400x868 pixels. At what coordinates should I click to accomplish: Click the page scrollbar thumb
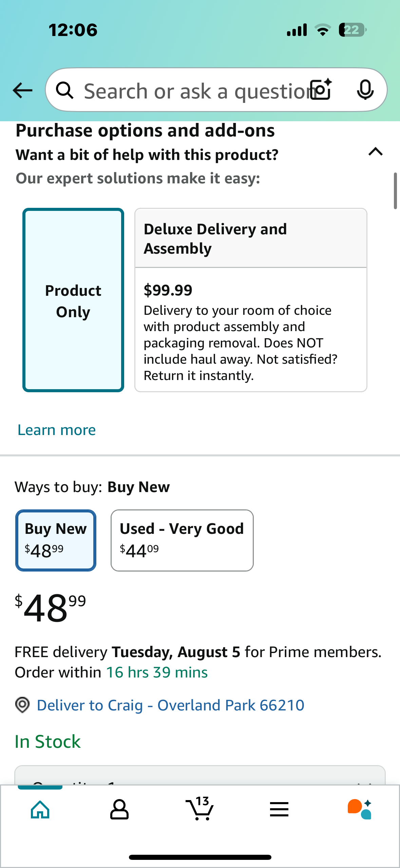click(395, 191)
